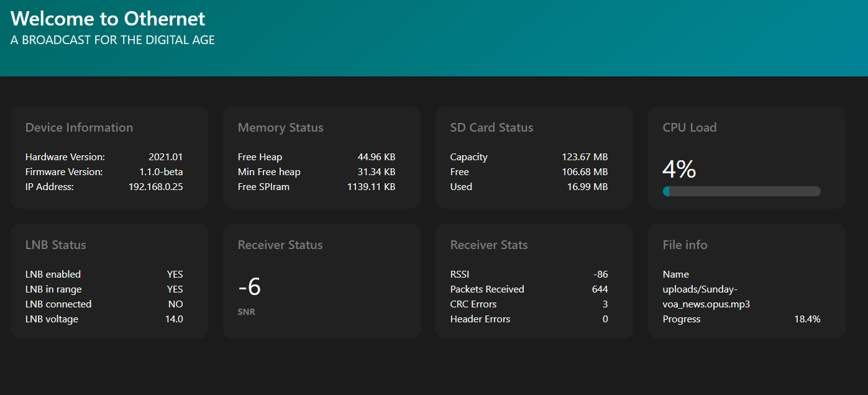This screenshot has height=395, width=868.
Task: Click the YES value beside LNB enabled
Action: pyautogui.click(x=175, y=275)
